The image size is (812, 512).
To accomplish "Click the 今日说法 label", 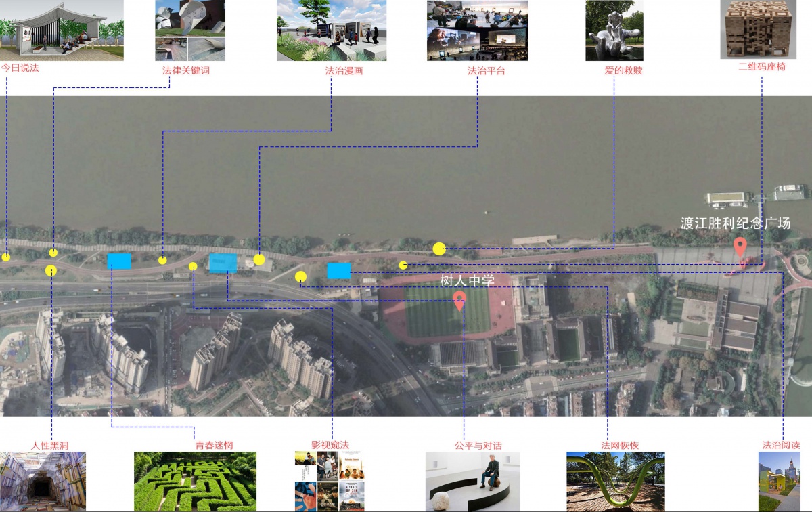I will click(20, 68).
